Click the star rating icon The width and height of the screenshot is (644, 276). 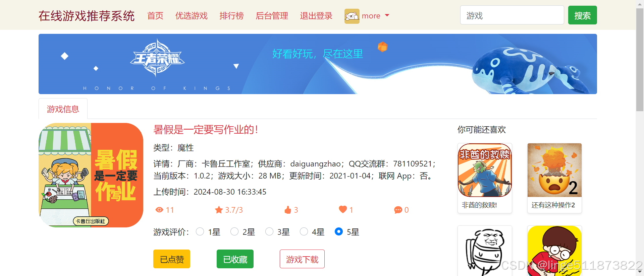(219, 210)
